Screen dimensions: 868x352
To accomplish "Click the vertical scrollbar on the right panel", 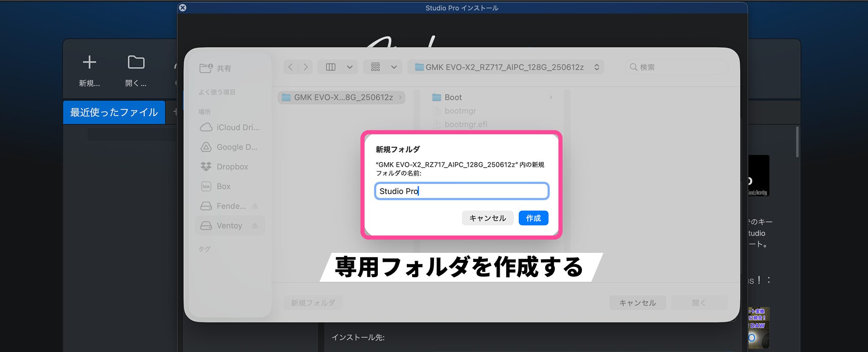I will pos(797,142).
